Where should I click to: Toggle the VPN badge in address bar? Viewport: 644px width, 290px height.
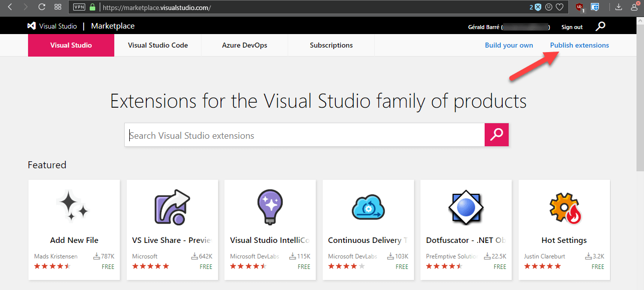[79, 7]
